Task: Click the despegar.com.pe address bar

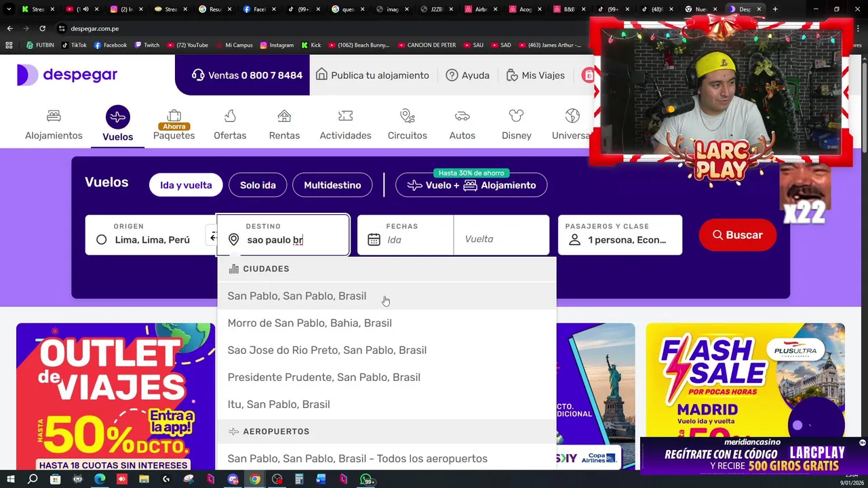Action: [94, 28]
